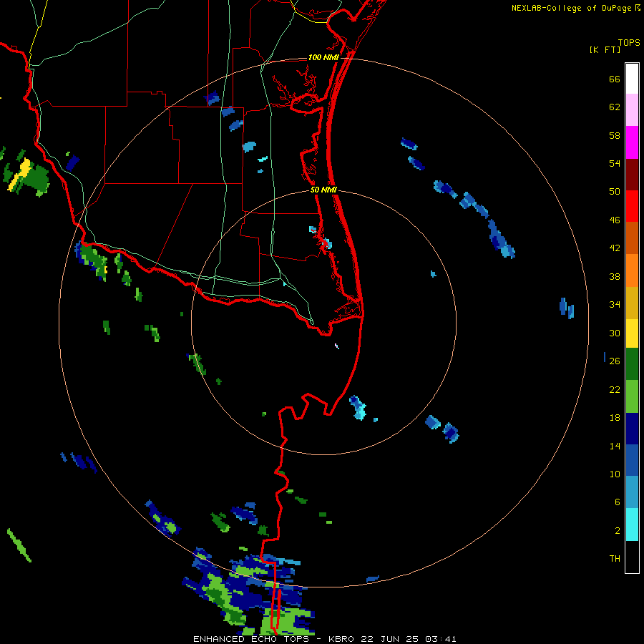Image resolution: width=644 pixels, height=644 pixels.
Task: Click the cyan legend swatch
Action: tap(632, 525)
